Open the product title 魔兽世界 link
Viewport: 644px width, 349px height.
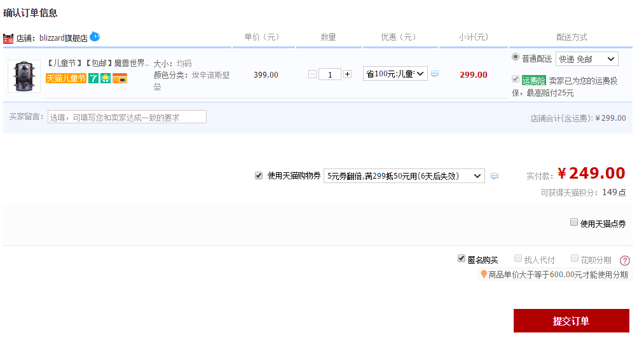[x=98, y=63]
